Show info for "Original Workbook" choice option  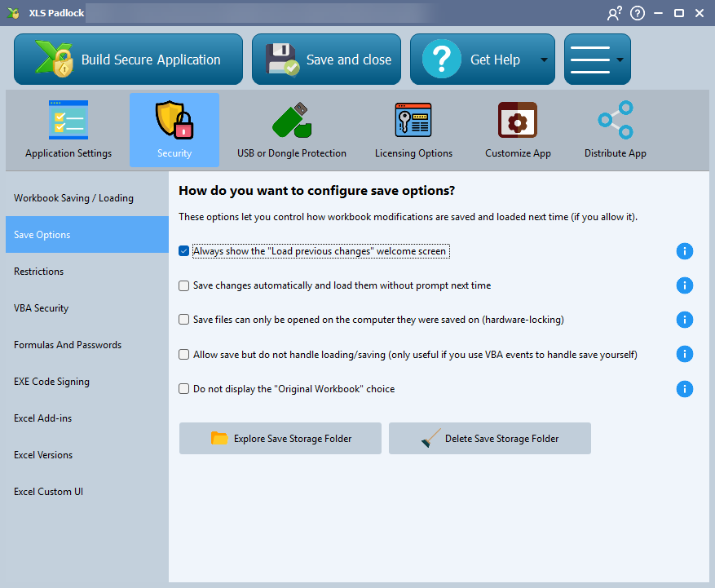click(685, 389)
